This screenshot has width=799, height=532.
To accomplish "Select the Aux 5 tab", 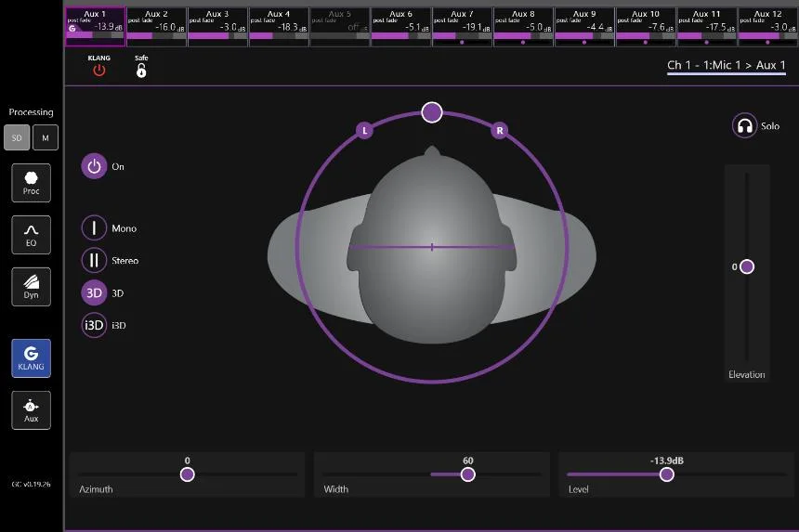I will [x=340, y=27].
